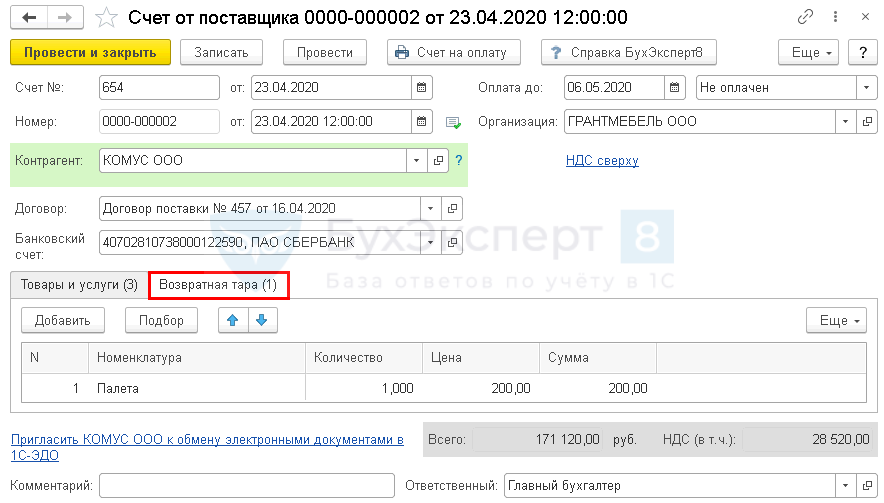Viewport: 884px width, 503px height.
Task: Click the forward navigation arrow
Action: point(65,18)
